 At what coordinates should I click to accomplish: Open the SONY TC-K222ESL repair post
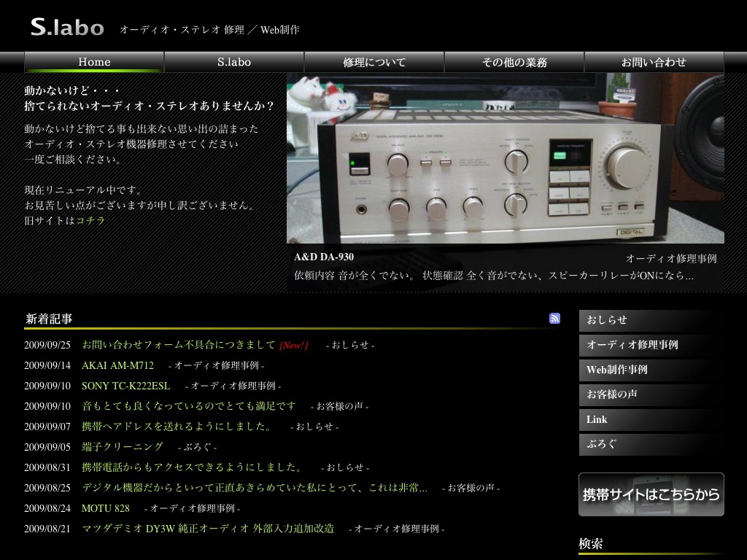pyautogui.click(x=125, y=386)
